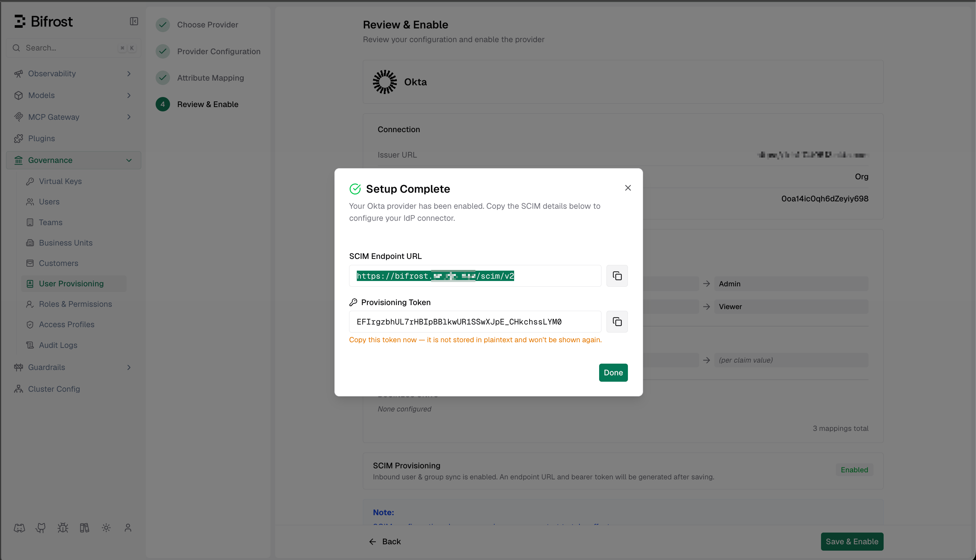The image size is (976, 560).
Task: Open Discord link icon in footer
Action: click(19, 528)
